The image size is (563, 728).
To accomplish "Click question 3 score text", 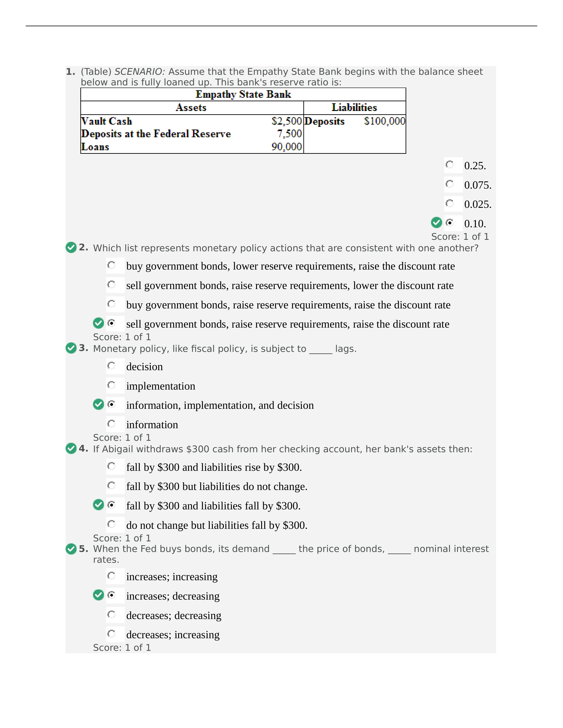I will point(122,438).
